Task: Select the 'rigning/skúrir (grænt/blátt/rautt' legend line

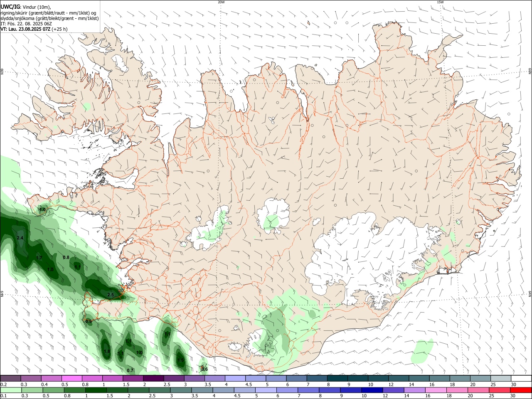Action: tap(48, 12)
